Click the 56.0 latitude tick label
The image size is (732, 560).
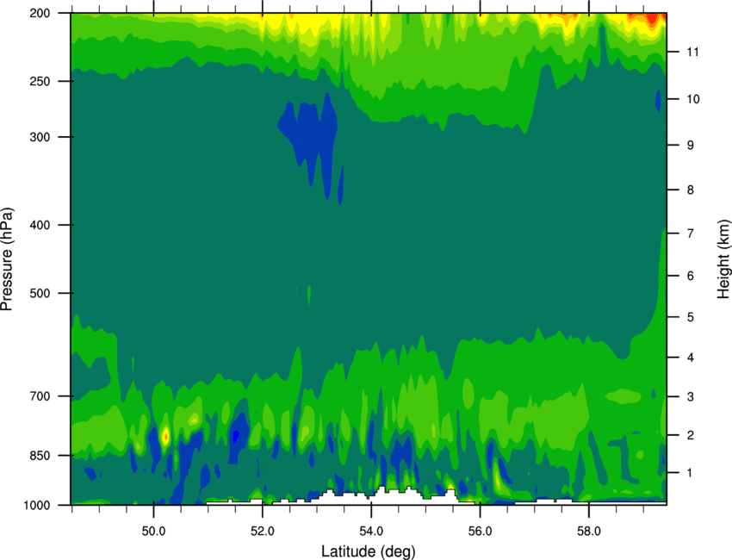click(x=480, y=532)
